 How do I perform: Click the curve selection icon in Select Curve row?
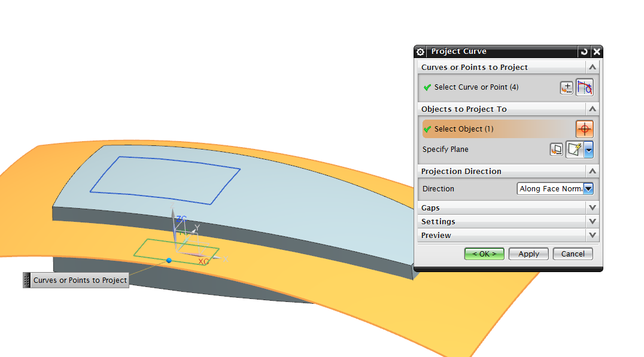pyautogui.click(x=584, y=87)
